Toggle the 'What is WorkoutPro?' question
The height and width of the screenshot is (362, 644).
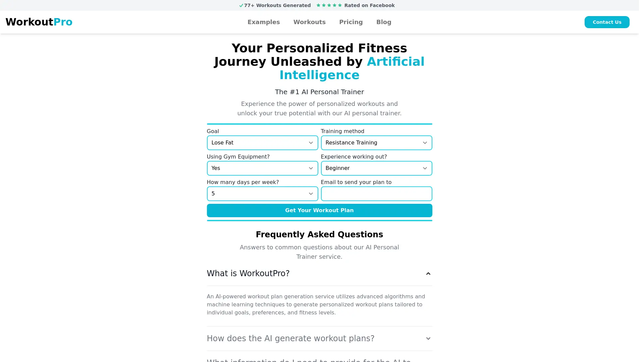[x=319, y=274]
